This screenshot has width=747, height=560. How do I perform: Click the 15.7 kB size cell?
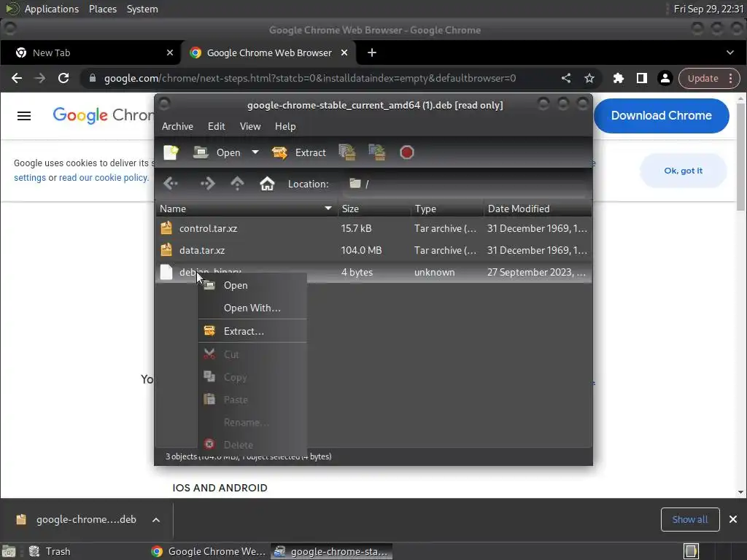pos(356,228)
